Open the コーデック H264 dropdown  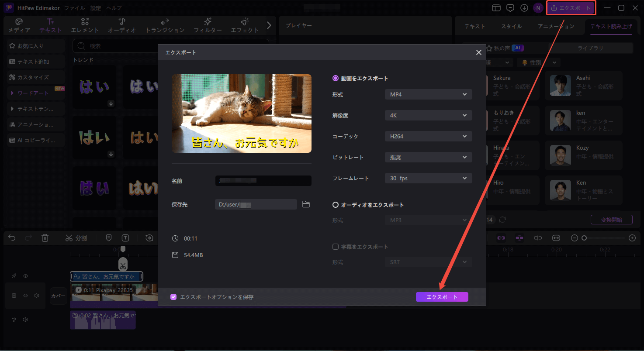pos(428,136)
